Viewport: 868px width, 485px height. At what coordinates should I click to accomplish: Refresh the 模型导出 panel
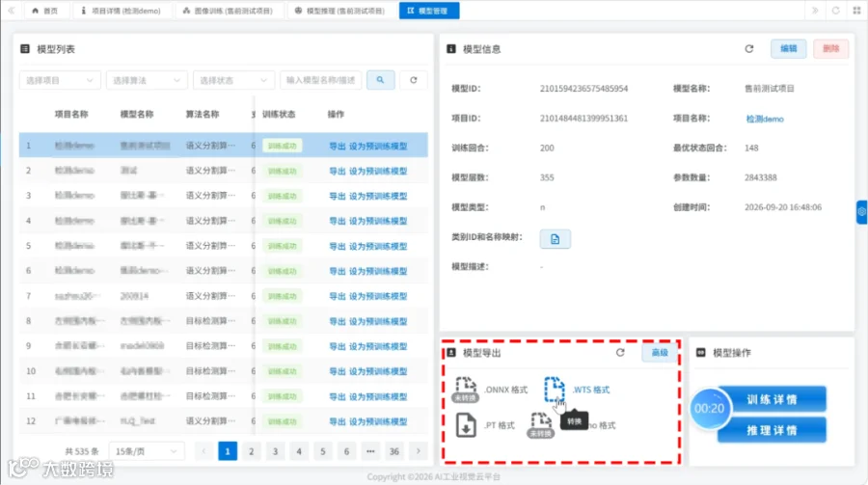(620, 352)
